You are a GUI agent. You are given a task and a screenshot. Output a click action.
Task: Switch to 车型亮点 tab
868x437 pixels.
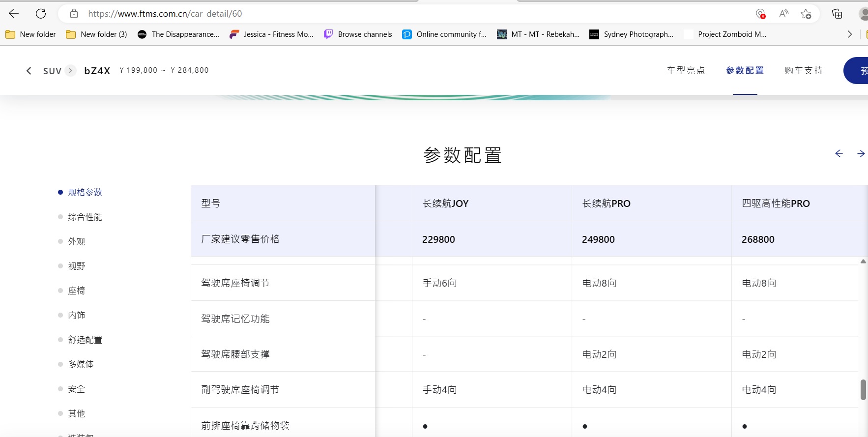[x=686, y=70]
